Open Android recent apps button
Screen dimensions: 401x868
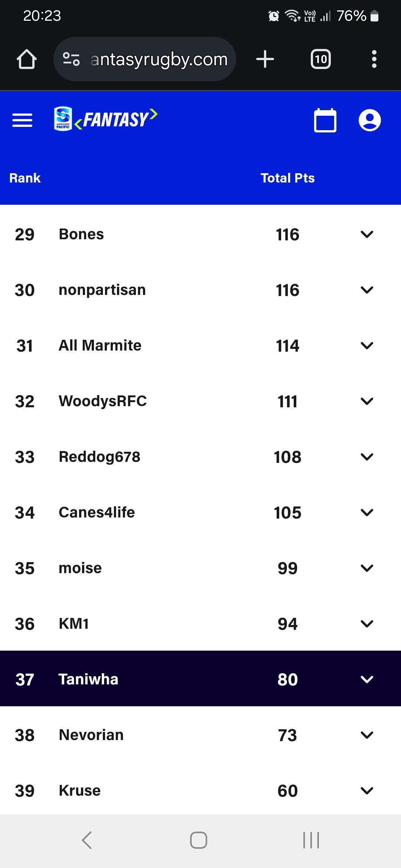(x=311, y=840)
